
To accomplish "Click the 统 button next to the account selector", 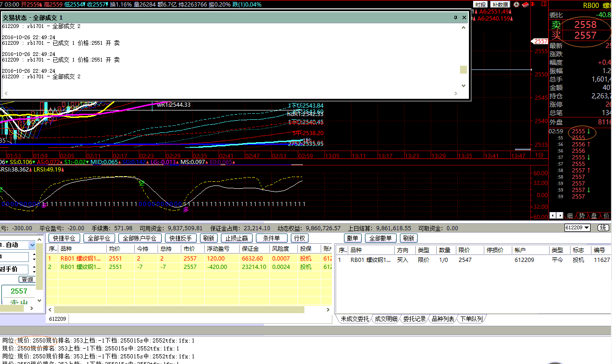I will coord(603,228).
